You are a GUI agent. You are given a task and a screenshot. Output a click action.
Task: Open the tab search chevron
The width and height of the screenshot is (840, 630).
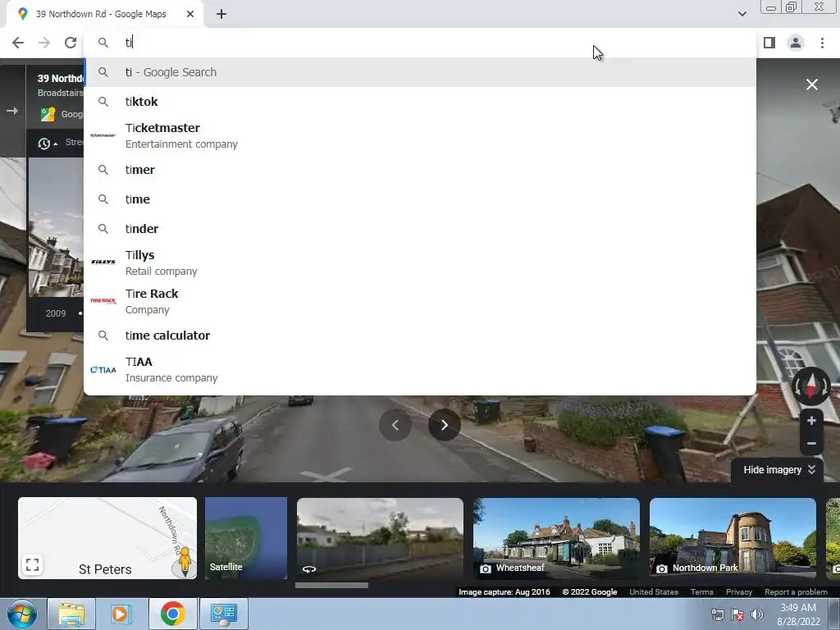(742, 14)
